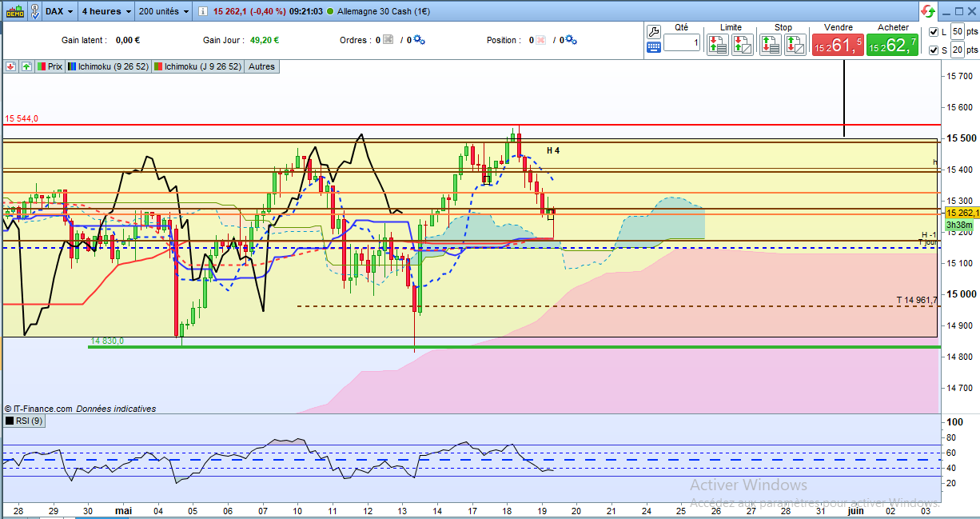980x519 pixels.
Task: Click the blue keyboard shortcuts icon
Action: click(x=653, y=47)
